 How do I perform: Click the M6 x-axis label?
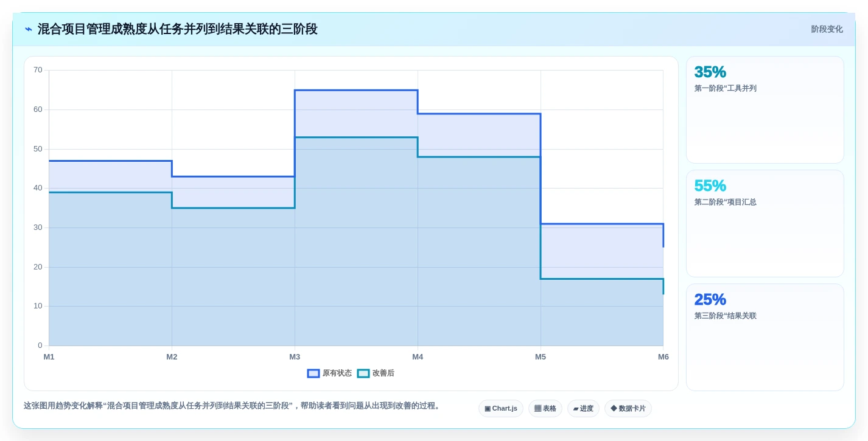click(x=663, y=357)
